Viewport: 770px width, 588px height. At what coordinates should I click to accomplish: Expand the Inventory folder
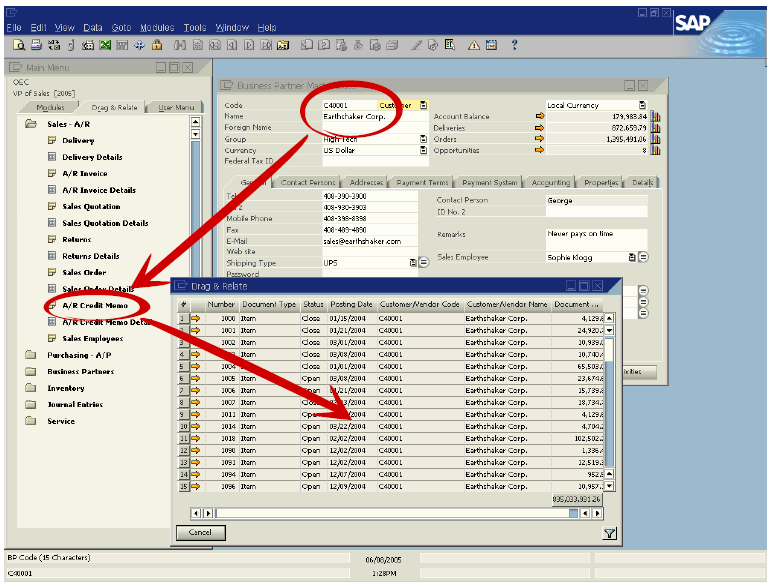[31, 388]
